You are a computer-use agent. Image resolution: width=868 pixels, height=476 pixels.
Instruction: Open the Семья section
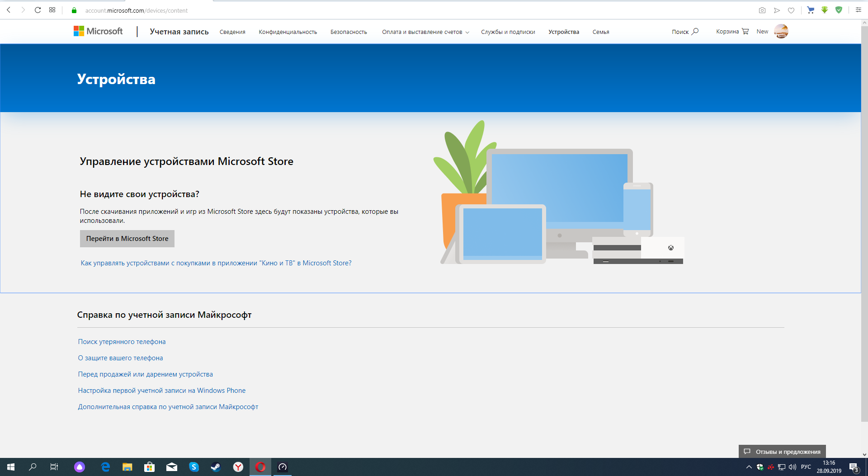pyautogui.click(x=601, y=32)
